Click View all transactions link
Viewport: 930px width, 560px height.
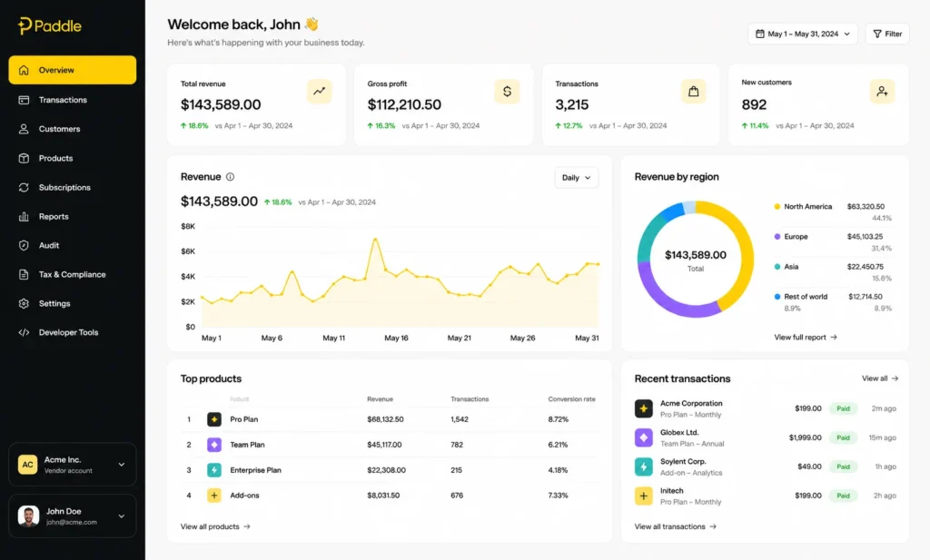tap(675, 526)
